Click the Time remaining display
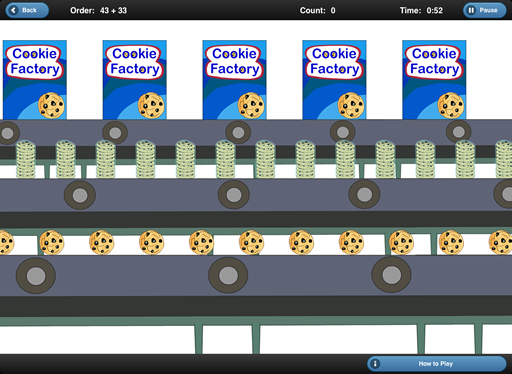 point(421,10)
